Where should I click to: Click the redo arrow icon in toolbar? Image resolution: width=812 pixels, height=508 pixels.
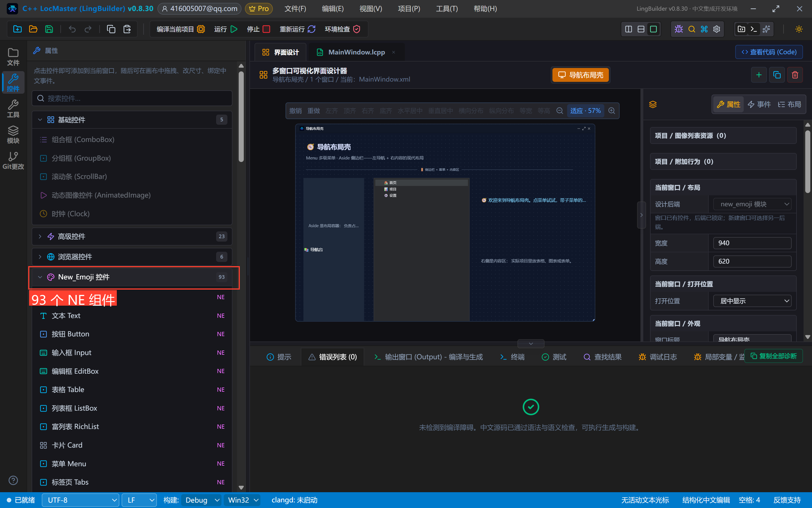pyautogui.click(x=88, y=29)
